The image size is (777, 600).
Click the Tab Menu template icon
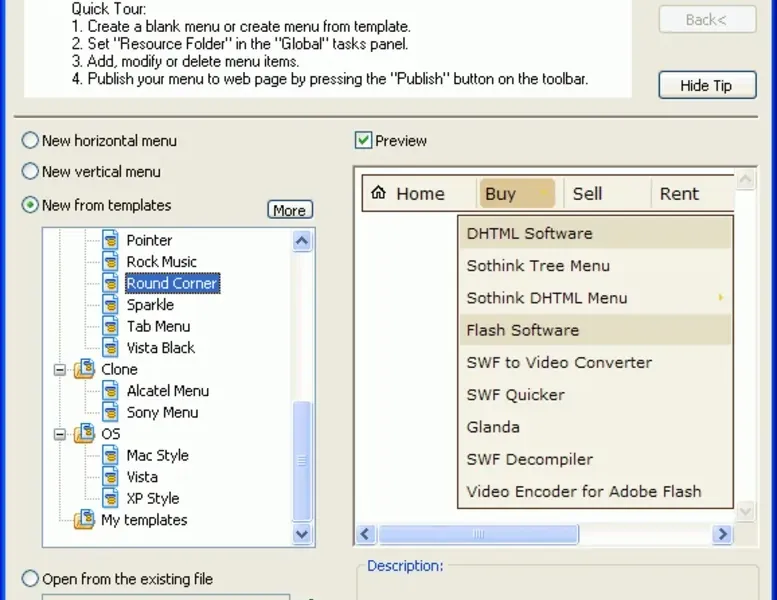click(x=111, y=326)
